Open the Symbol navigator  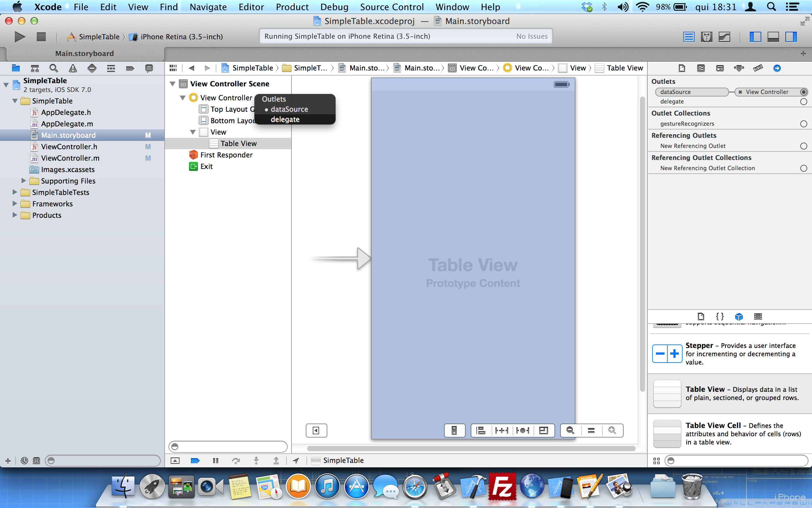[35, 68]
